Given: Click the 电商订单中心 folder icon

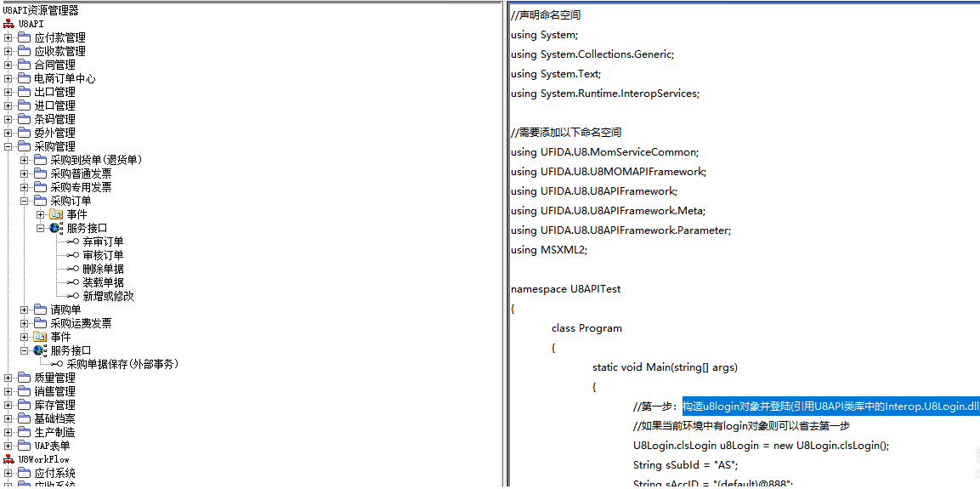Looking at the screenshot, I should pos(24,79).
